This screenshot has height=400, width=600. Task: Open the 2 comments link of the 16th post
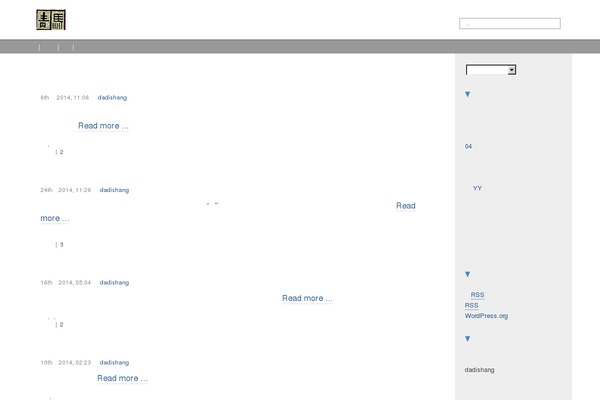pyautogui.click(x=61, y=325)
